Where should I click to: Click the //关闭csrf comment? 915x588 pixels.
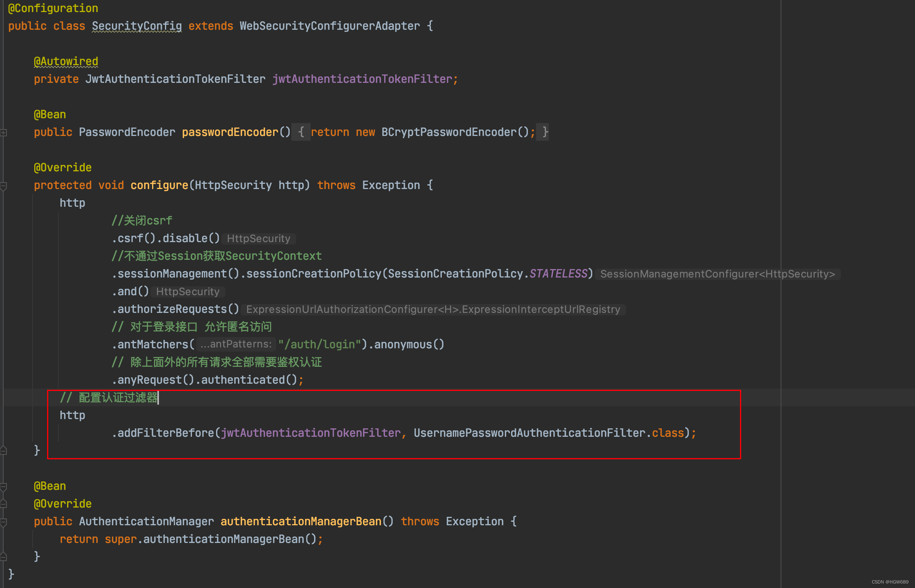pos(142,220)
